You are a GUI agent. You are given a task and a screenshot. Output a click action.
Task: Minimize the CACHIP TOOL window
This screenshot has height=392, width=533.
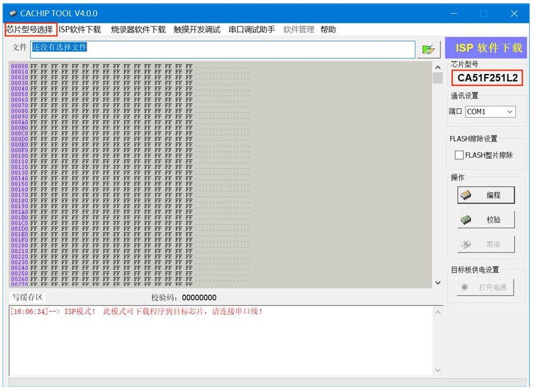point(454,13)
